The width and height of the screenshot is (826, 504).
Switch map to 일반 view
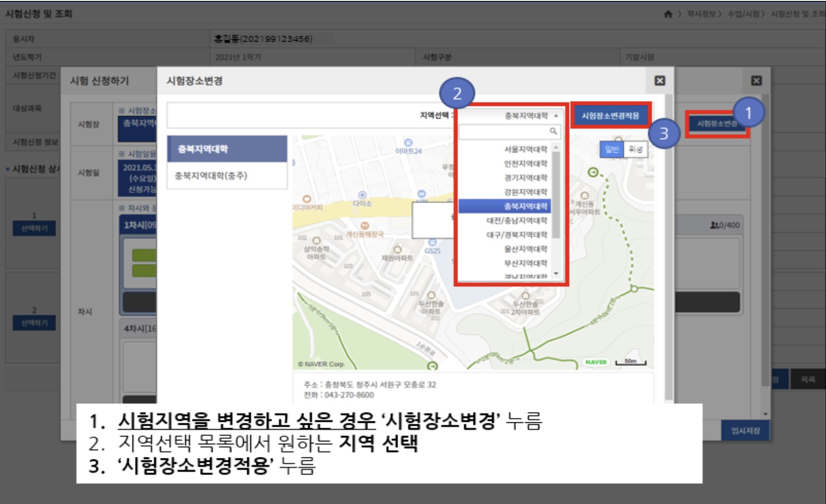click(x=612, y=149)
